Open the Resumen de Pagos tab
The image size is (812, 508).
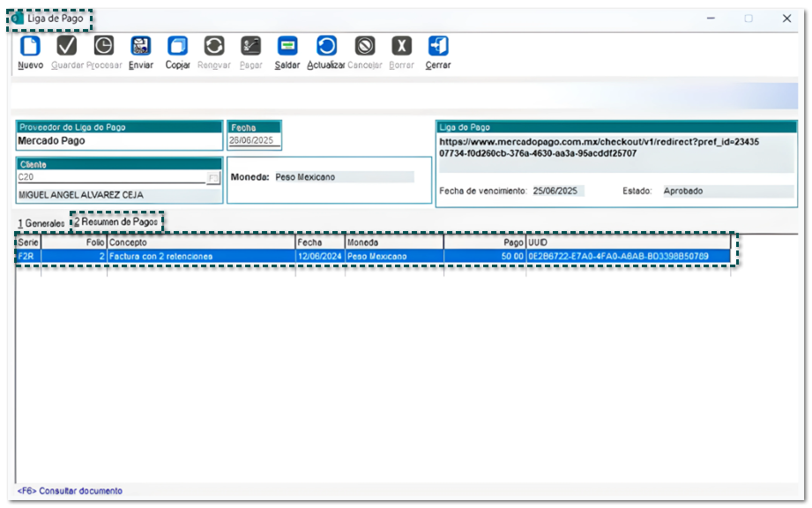coord(116,222)
